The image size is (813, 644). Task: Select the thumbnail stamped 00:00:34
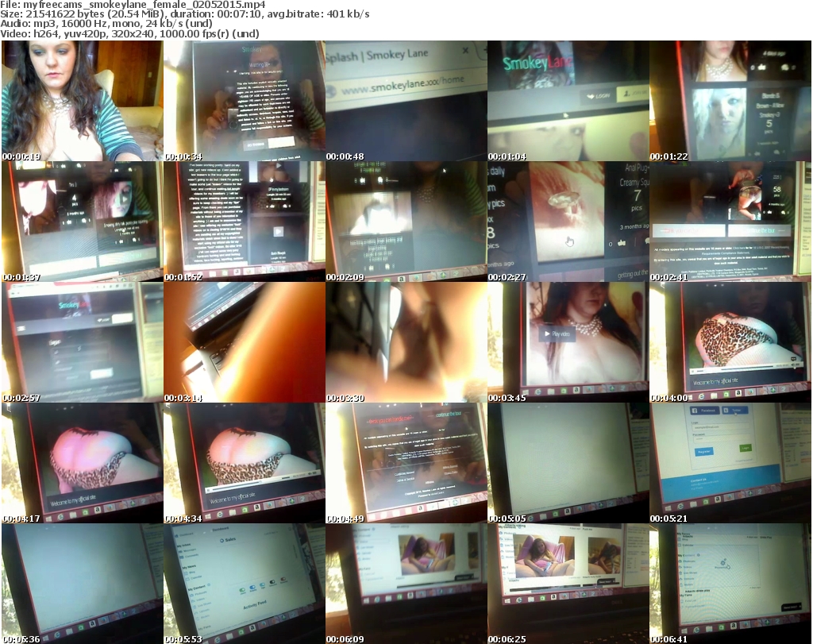(245, 101)
